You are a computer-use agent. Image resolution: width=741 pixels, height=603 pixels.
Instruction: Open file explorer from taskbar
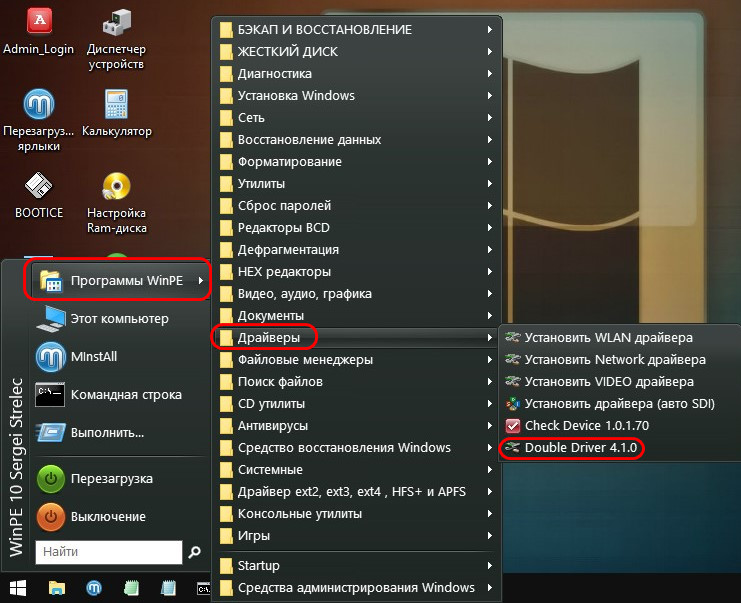click(x=57, y=588)
